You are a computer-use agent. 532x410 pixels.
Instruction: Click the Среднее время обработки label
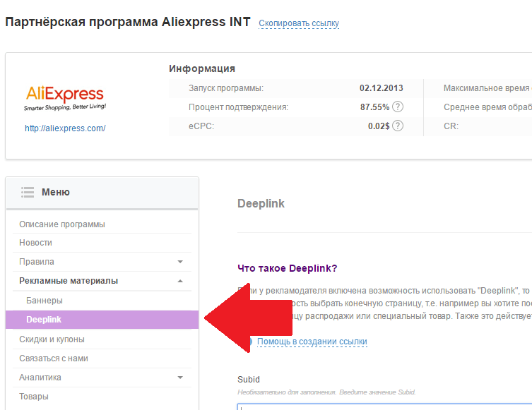(x=487, y=107)
